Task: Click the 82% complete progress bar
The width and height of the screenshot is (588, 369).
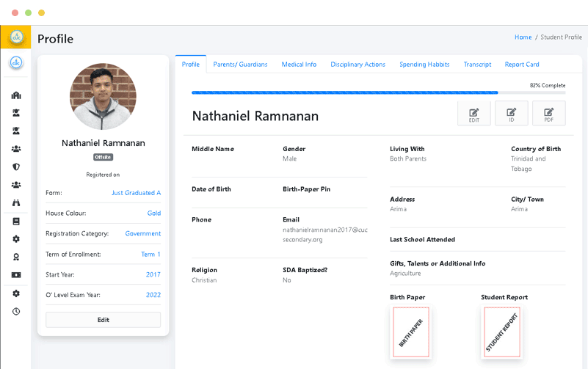Action: 344,93
